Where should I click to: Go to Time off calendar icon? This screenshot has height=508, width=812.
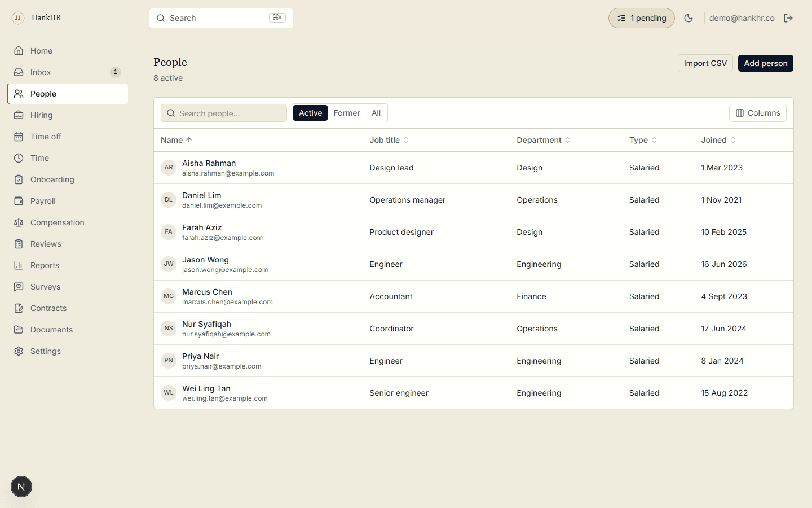click(x=19, y=137)
